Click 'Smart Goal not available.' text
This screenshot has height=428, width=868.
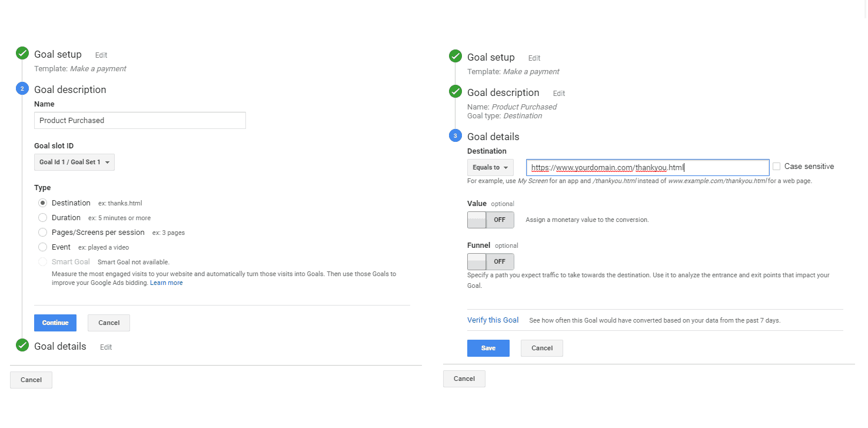click(x=134, y=262)
